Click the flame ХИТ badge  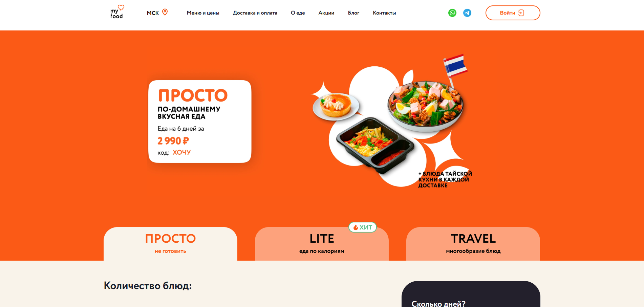363,227
